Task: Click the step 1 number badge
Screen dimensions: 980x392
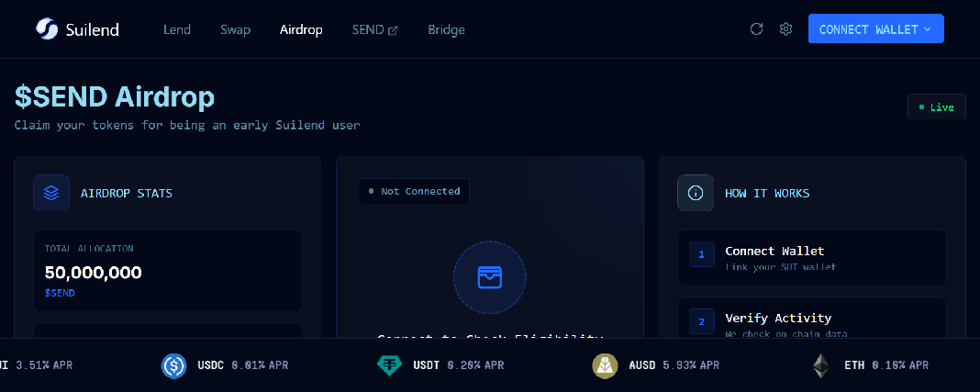Action: point(701,254)
